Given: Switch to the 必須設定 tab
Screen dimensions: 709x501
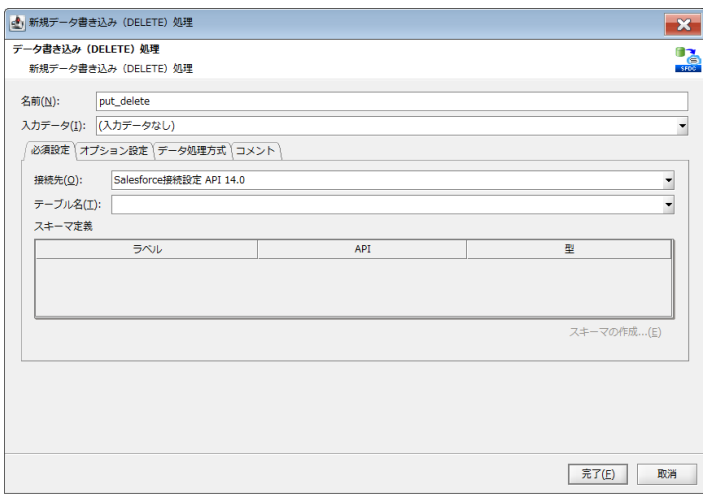Looking at the screenshot, I should click(50, 151).
